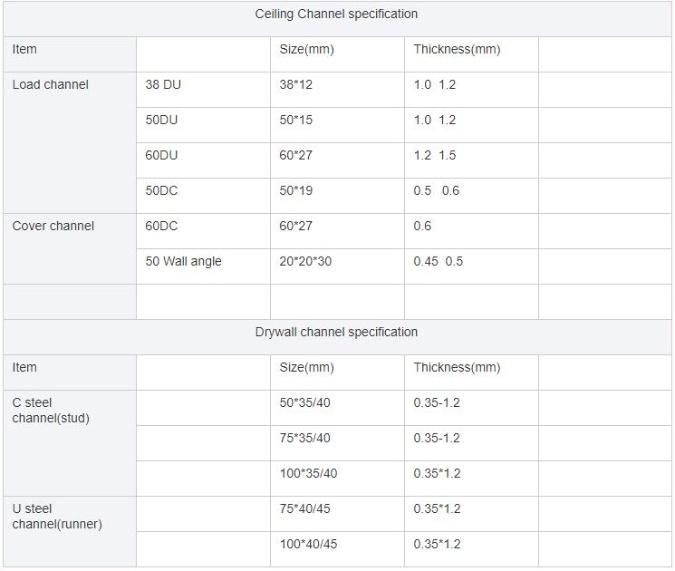Click the Drywall channel specification header

[x=337, y=332]
